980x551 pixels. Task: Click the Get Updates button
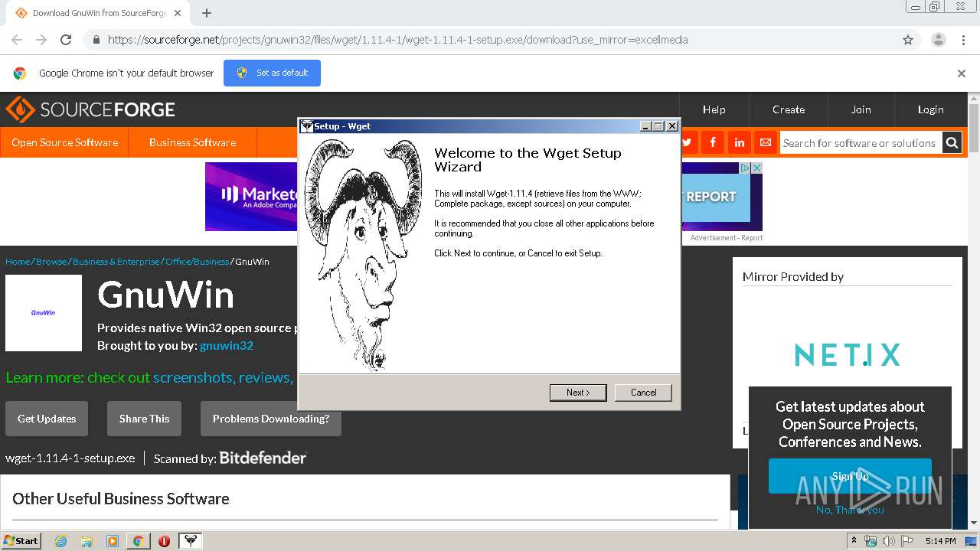47,419
